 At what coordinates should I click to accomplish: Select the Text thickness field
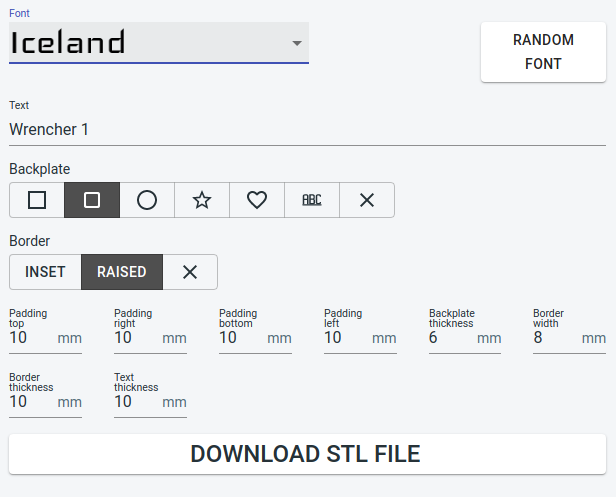[137, 402]
